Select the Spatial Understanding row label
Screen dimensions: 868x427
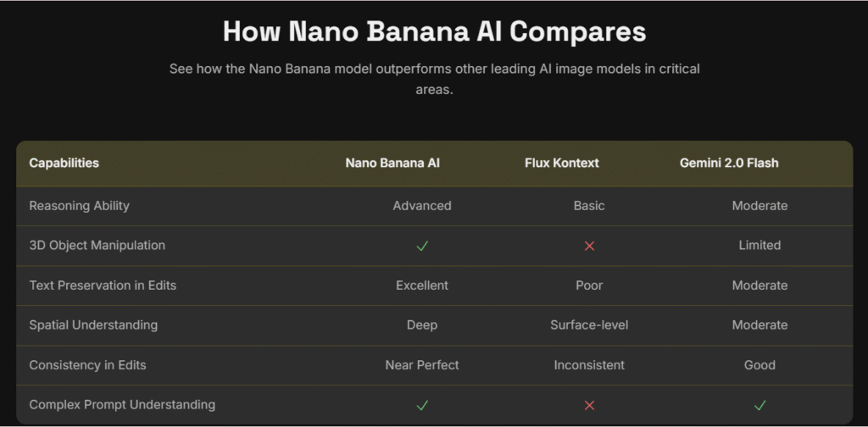click(x=93, y=325)
